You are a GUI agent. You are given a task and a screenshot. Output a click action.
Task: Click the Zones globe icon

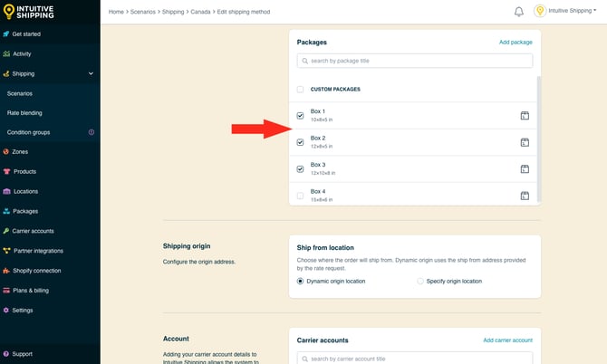tap(5, 151)
